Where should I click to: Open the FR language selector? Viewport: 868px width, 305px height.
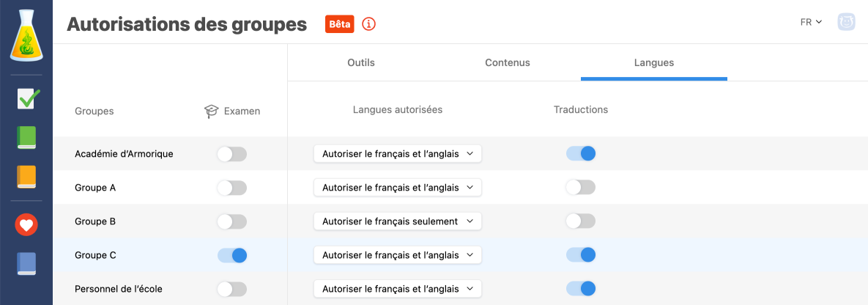pyautogui.click(x=811, y=22)
